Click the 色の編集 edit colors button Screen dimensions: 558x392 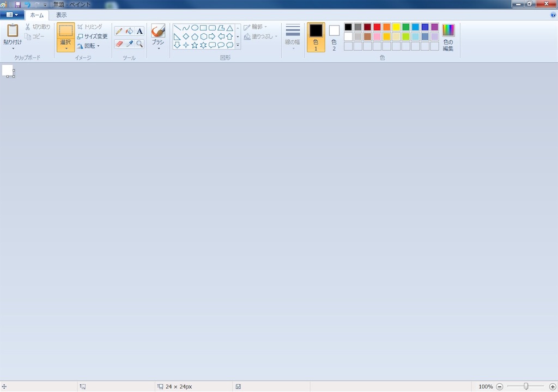click(x=448, y=38)
